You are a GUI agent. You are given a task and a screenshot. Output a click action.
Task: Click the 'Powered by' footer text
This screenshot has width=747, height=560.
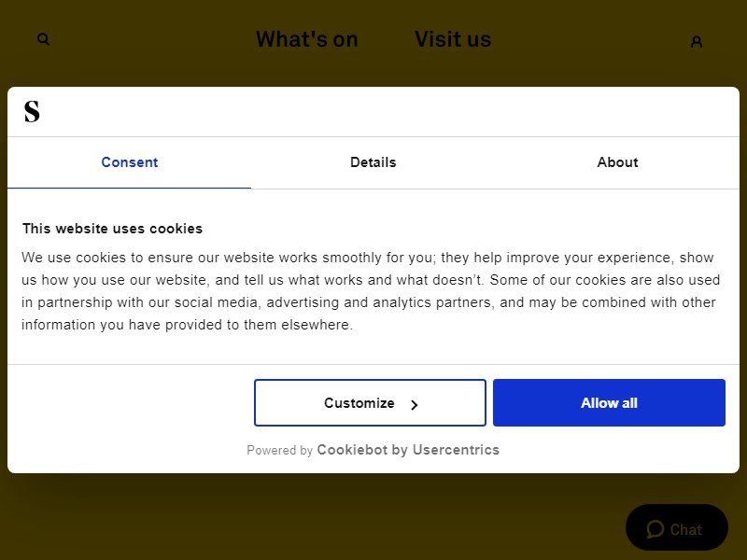click(279, 450)
